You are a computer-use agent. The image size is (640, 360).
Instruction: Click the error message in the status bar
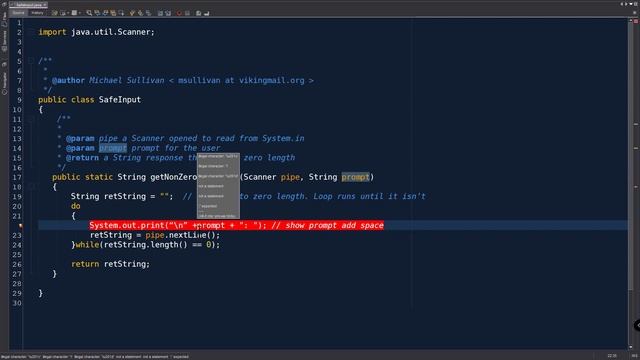95,357
